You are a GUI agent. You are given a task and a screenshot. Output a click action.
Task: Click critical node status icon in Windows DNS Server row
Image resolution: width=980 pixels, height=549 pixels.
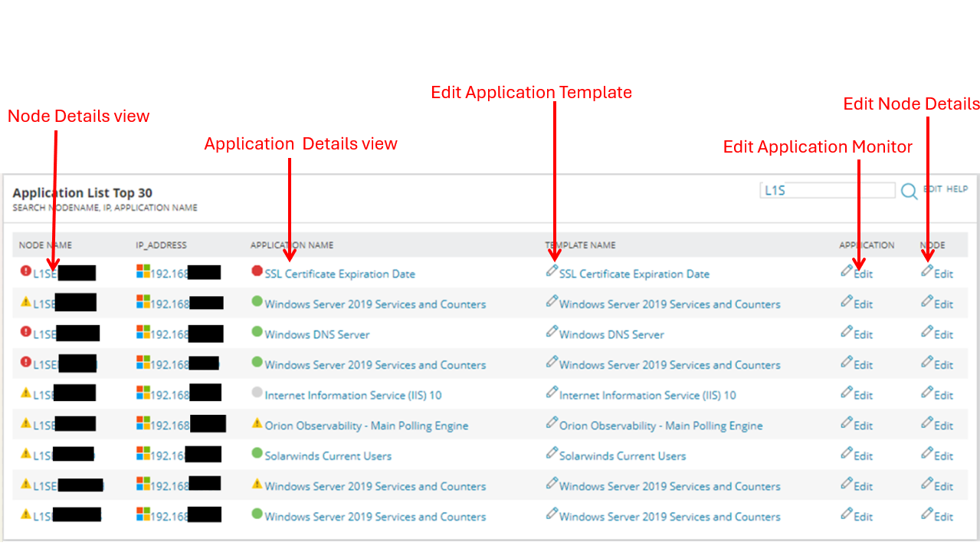26,331
